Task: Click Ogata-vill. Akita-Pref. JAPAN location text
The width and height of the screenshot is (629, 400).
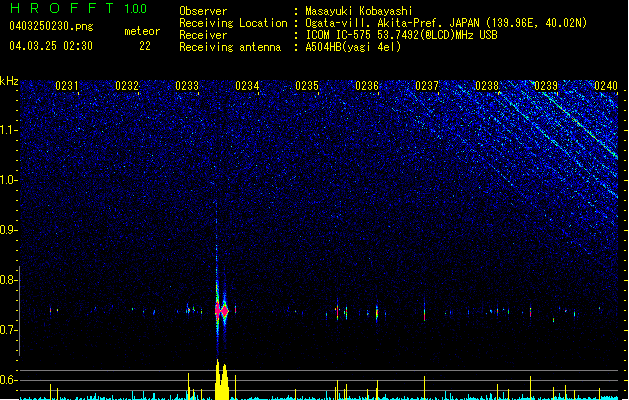Action: tap(446, 23)
